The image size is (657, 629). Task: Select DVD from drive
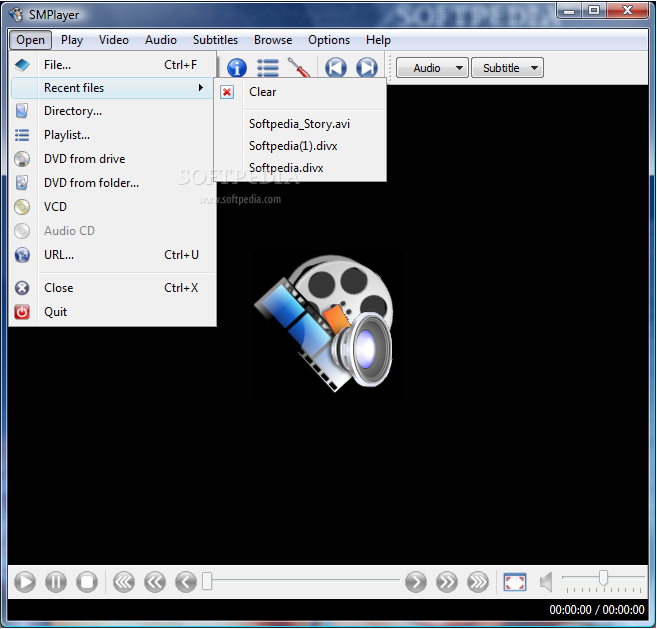click(x=112, y=159)
